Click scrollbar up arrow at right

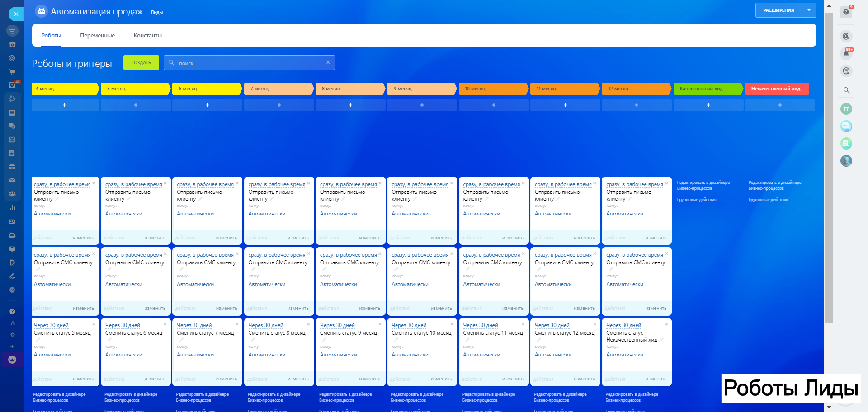[x=829, y=5]
